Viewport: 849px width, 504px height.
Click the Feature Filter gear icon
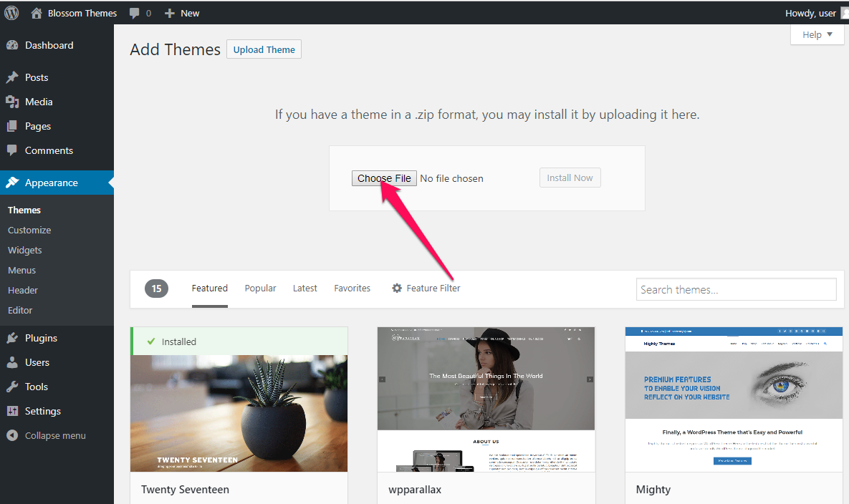tap(397, 289)
